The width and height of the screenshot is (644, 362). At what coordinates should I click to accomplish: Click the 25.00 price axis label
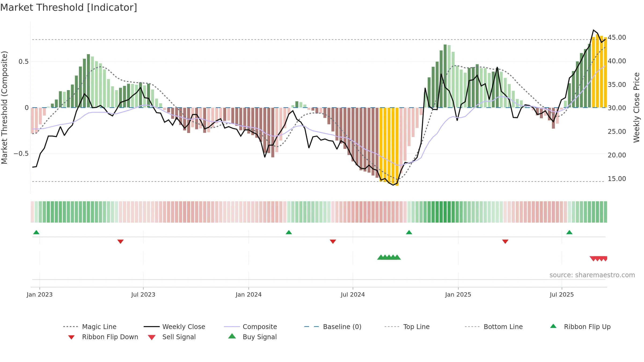click(617, 132)
